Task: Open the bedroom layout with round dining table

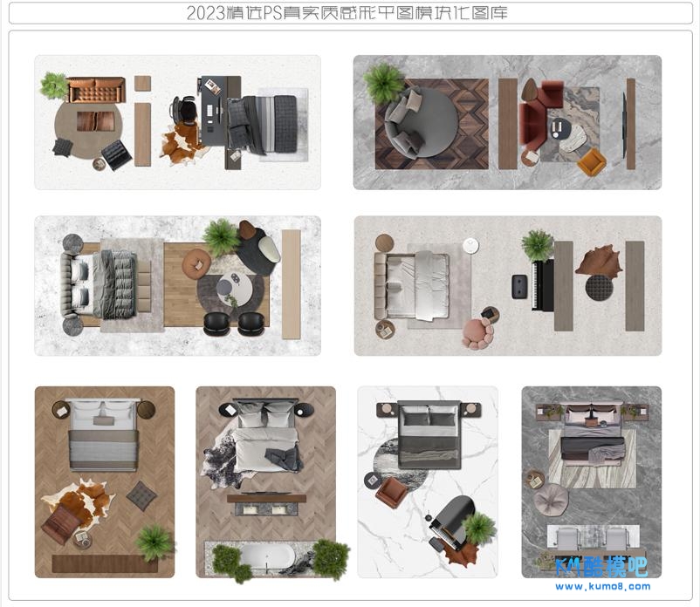Action: click(177, 286)
